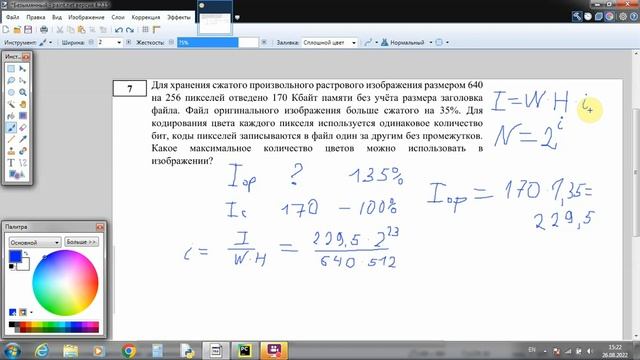This screenshot has height=360, width=640.
Task: Open the Ширина brush width dropdown
Action: coord(119,42)
